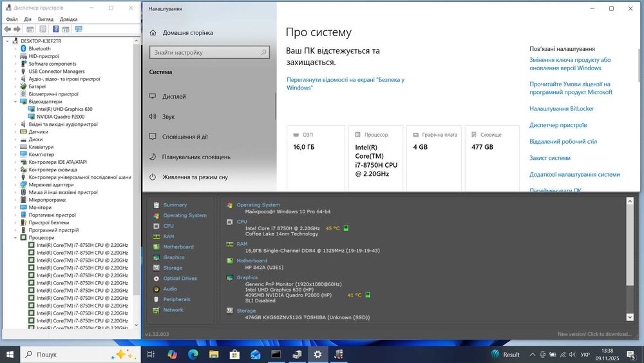The width and height of the screenshot is (644, 363).
Task: Open the Налаштування BitLocker link
Action: pos(562,108)
